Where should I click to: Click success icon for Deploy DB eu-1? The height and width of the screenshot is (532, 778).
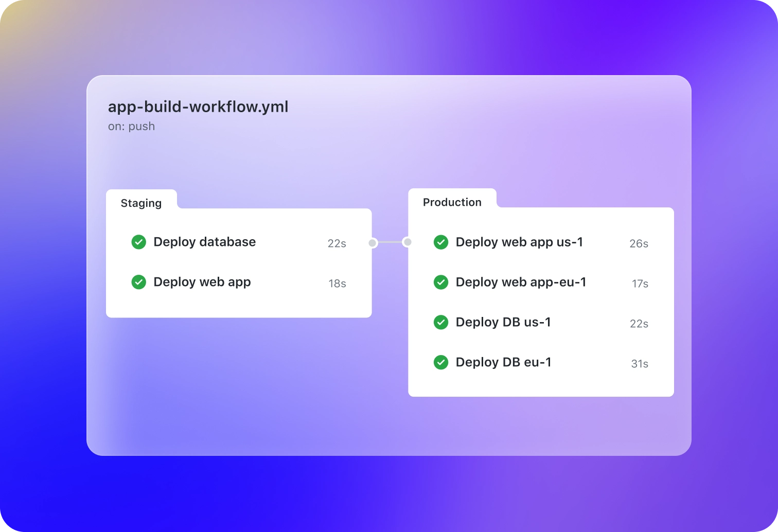click(441, 362)
